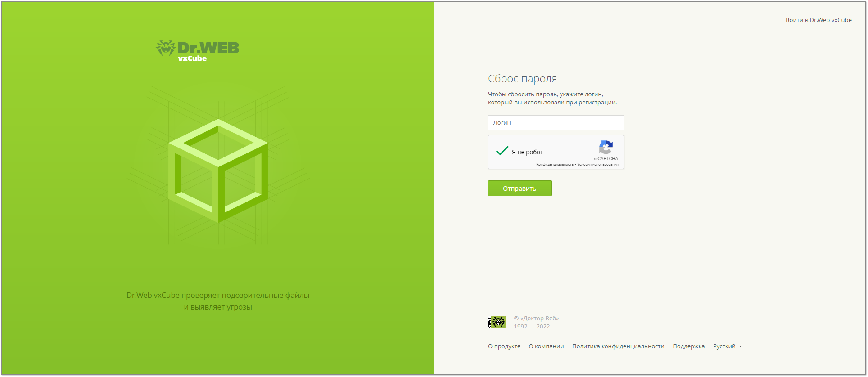
Task: Click the «Доктор Веб» copyright text
Action: [x=536, y=319]
